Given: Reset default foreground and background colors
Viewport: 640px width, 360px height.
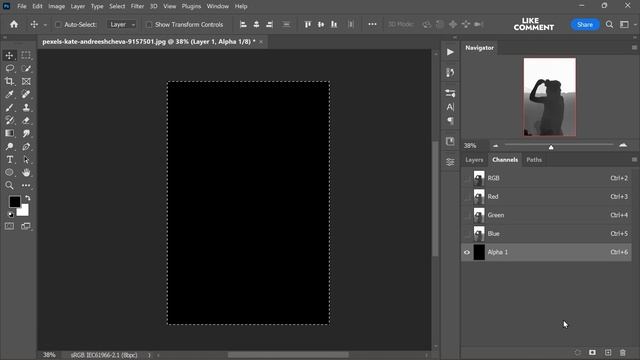Looking at the screenshot, I should click(11, 214).
